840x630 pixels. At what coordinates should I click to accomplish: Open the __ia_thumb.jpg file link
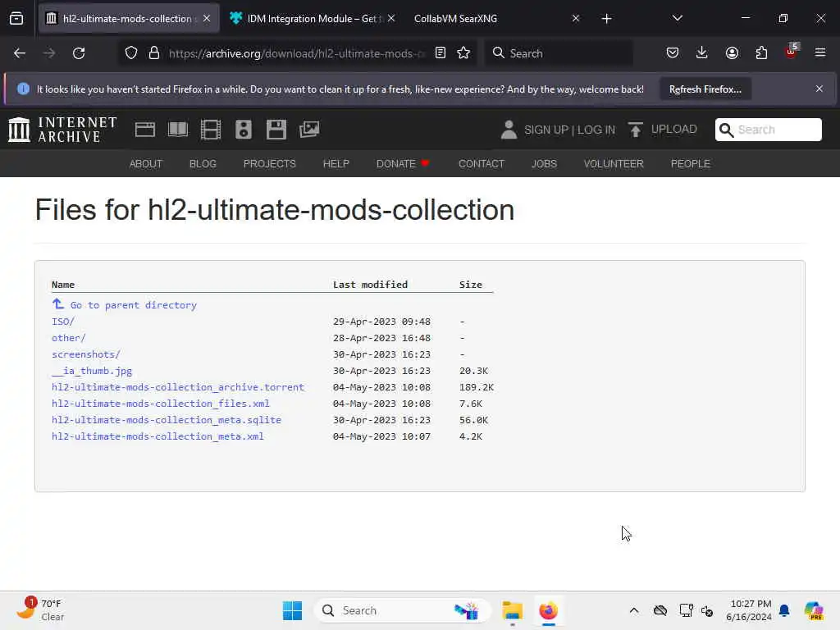click(x=92, y=371)
